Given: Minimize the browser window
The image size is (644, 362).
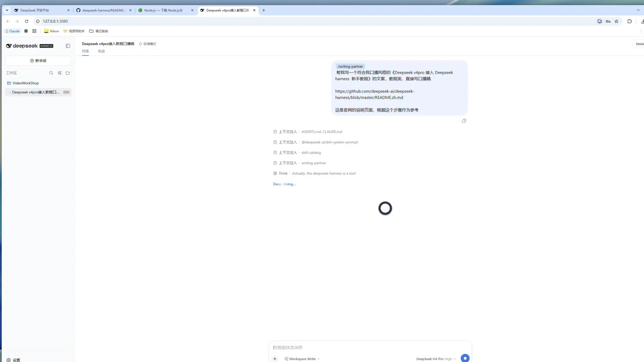Looking at the screenshot, I should point(638,10).
